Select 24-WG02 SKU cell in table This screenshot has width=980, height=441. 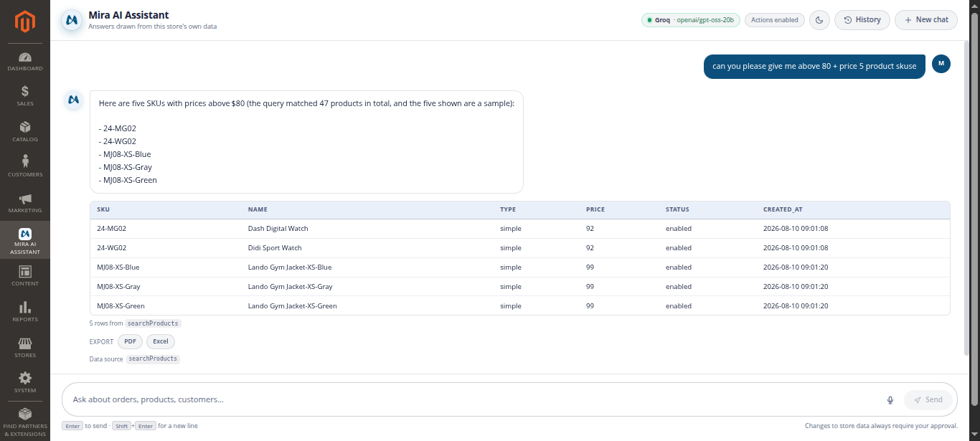pyautogui.click(x=112, y=248)
